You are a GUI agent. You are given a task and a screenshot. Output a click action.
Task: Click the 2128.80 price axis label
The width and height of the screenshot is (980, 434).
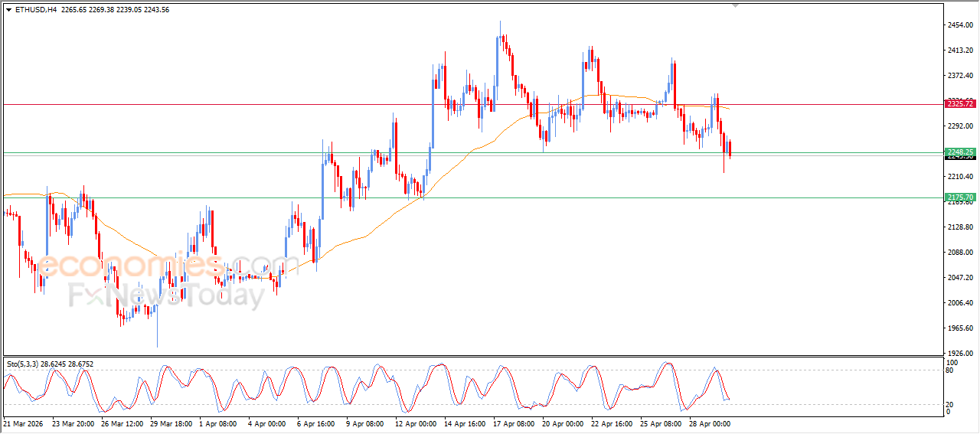pyautogui.click(x=961, y=227)
